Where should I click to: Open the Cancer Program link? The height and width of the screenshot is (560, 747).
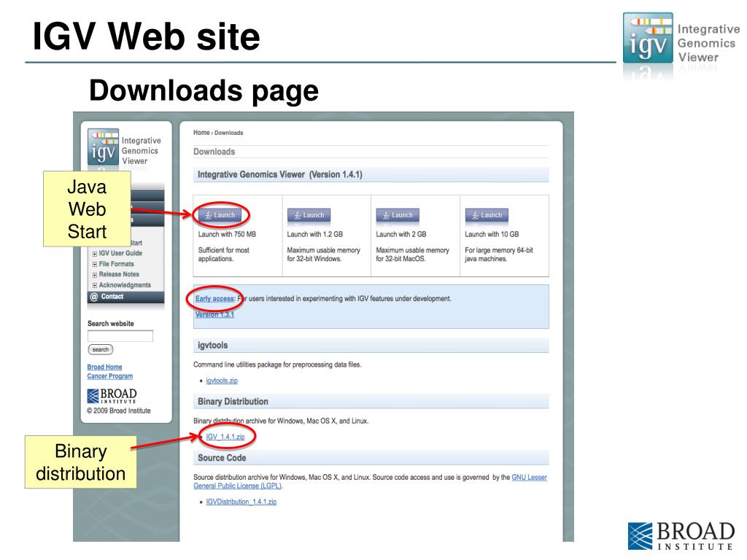point(109,376)
